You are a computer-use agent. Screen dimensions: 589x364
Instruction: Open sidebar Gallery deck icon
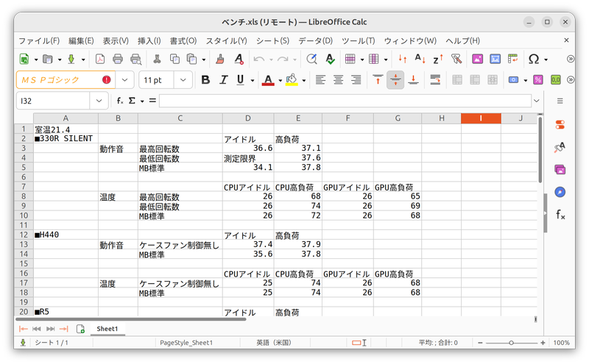click(x=560, y=170)
